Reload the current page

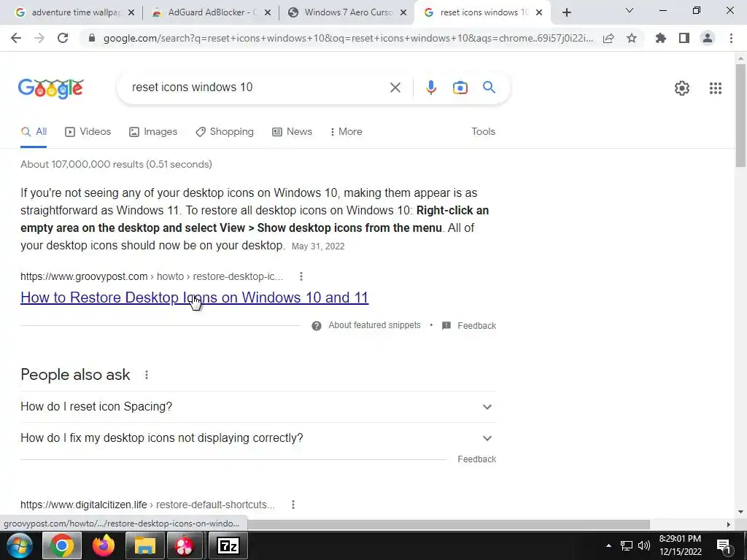point(63,38)
